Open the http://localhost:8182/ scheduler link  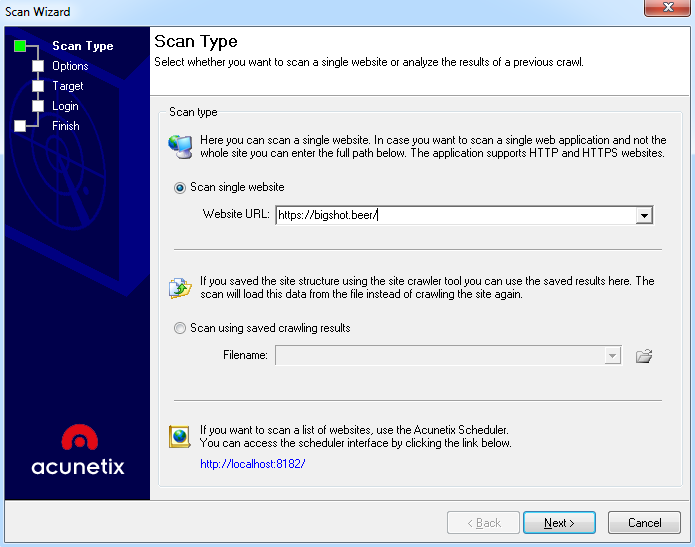click(x=252, y=464)
